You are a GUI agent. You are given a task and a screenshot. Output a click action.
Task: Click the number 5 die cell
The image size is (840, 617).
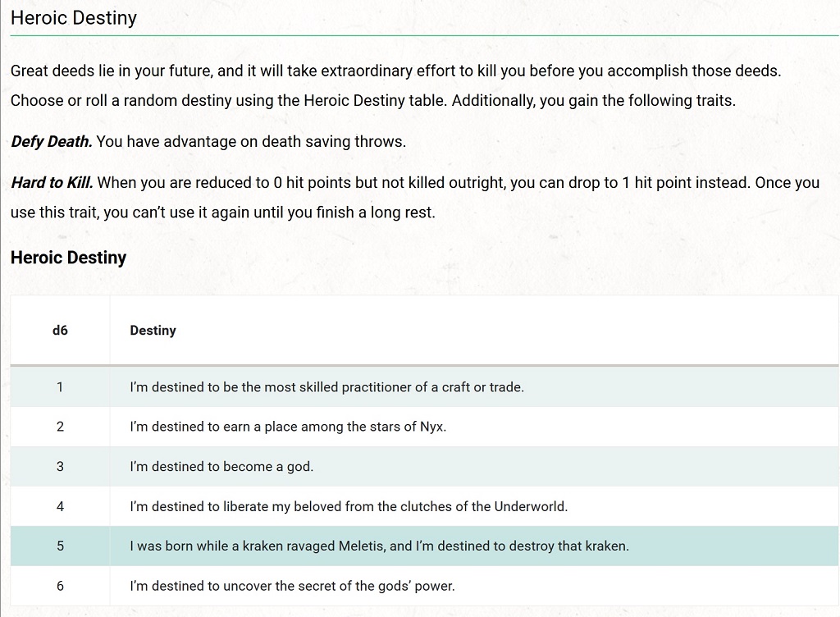pyautogui.click(x=60, y=546)
